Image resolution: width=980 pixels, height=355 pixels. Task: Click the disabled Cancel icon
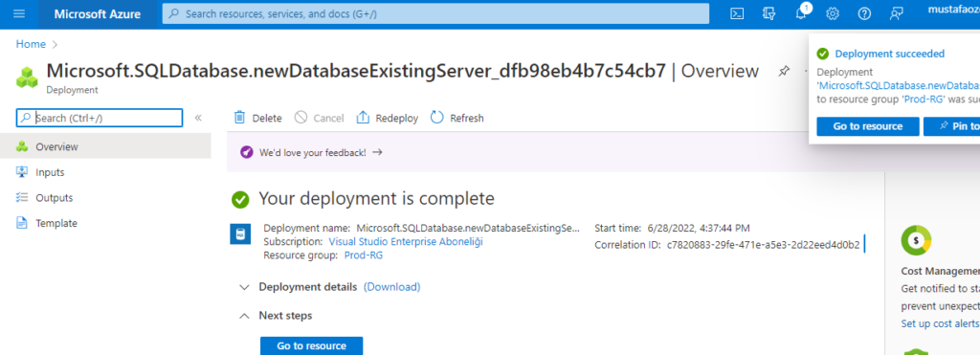tap(301, 118)
